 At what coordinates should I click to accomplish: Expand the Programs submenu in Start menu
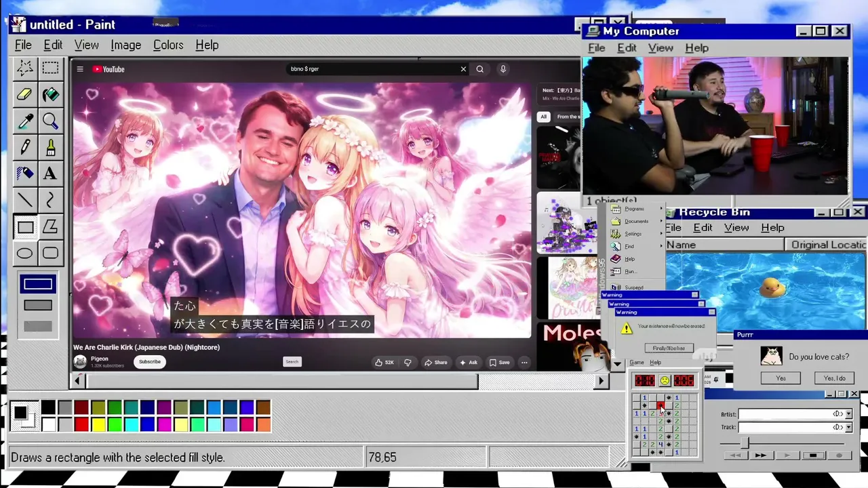[x=637, y=209]
